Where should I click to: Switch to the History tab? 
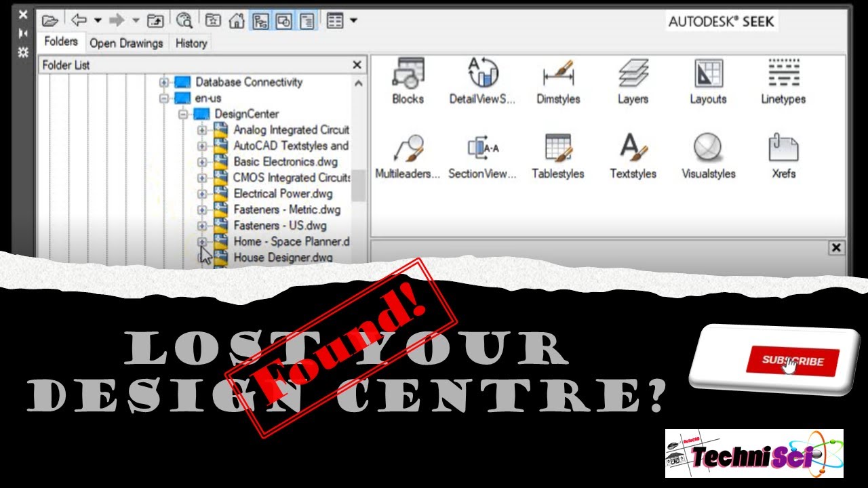pos(191,43)
